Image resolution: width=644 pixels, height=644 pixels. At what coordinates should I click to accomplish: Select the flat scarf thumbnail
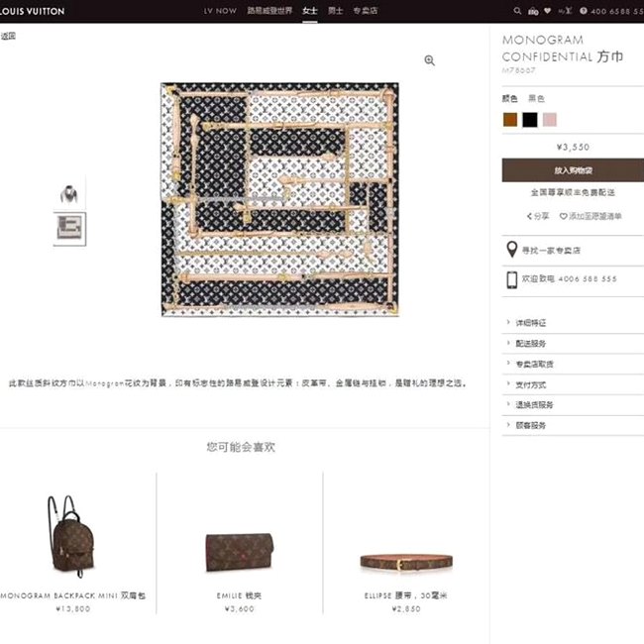click(x=69, y=229)
